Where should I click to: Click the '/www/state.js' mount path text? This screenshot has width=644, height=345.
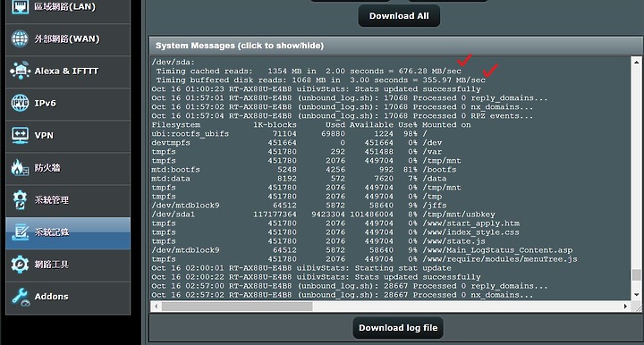[x=453, y=241]
